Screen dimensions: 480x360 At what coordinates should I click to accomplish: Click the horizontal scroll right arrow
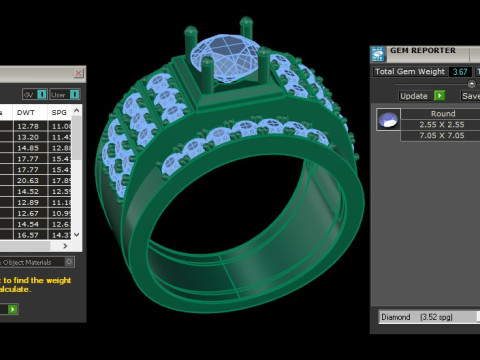(x=65, y=246)
